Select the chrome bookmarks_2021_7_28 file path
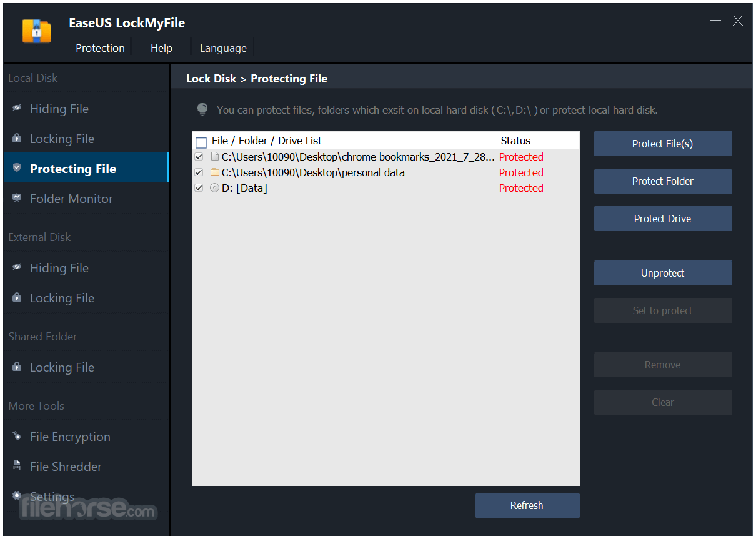This screenshot has height=539, width=756. pos(358,157)
